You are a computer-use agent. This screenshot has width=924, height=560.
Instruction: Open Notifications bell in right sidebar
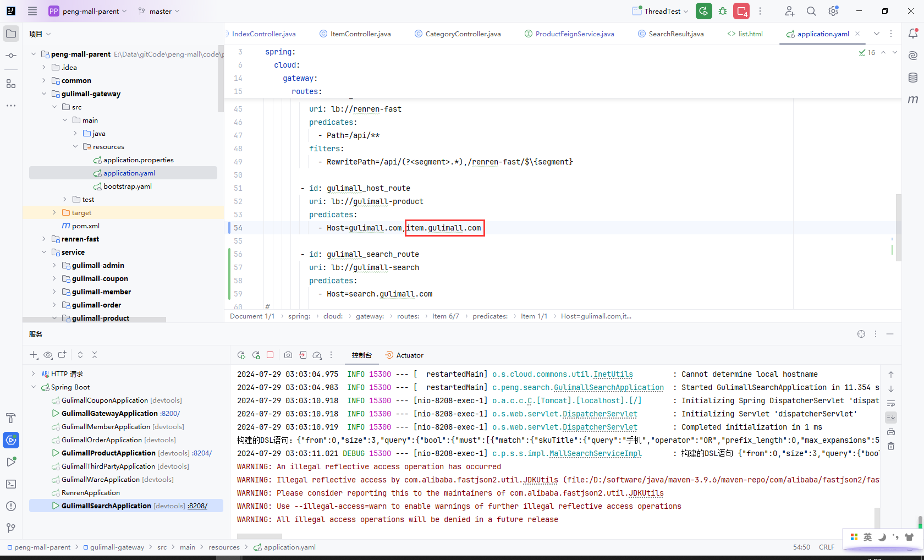click(x=913, y=34)
